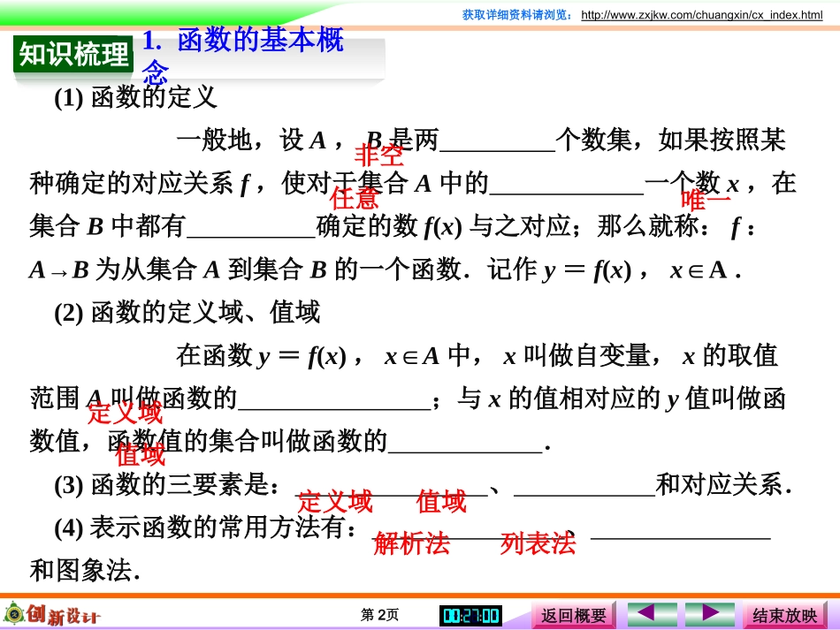The height and width of the screenshot is (630, 840).
Task: Click the 结束放映 button
Action: pyautogui.click(x=784, y=615)
